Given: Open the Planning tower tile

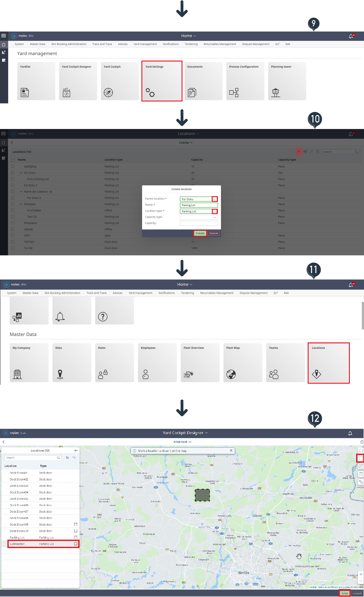Looking at the screenshot, I should 287,81.
